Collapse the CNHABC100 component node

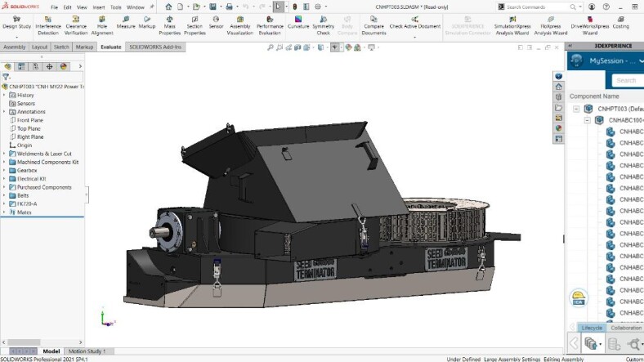[587, 120]
